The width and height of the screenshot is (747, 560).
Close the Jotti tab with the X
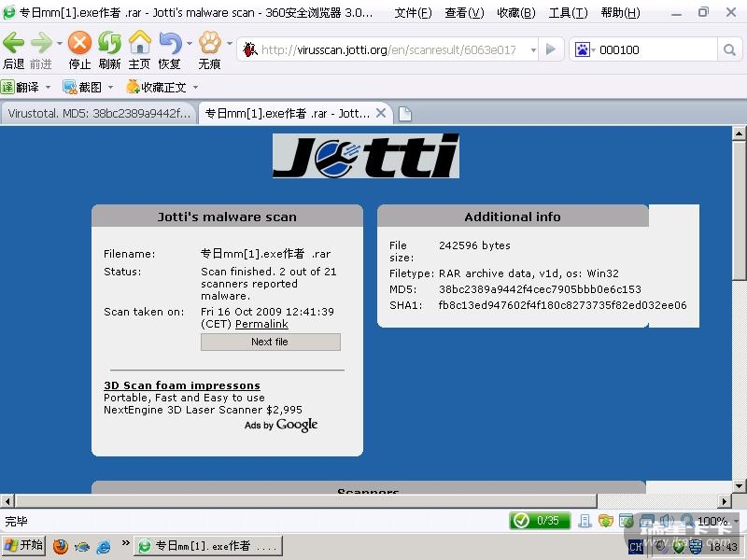tap(381, 113)
